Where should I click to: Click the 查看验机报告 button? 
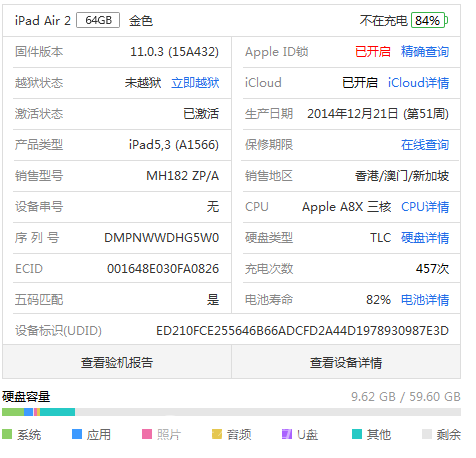pyautogui.click(x=117, y=362)
